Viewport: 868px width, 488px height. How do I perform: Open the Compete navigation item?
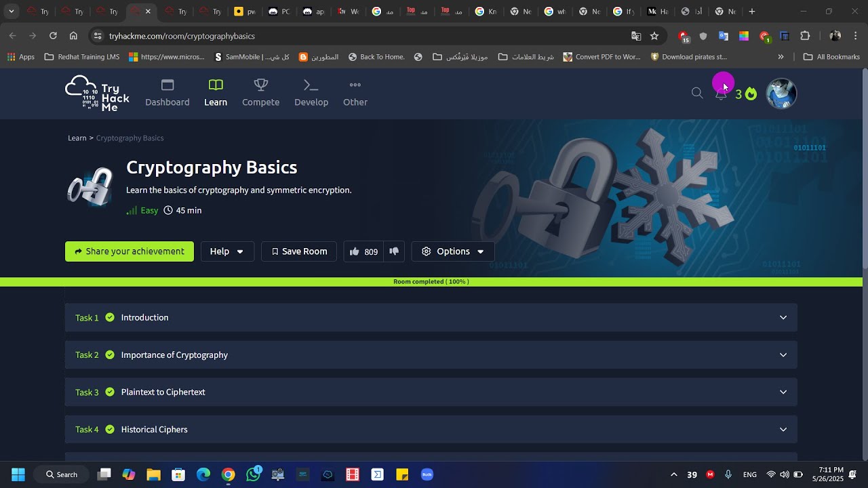[261, 93]
